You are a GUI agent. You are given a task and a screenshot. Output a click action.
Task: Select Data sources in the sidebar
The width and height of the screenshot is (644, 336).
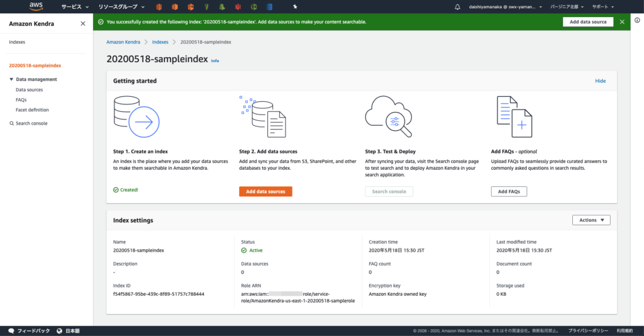tap(30, 90)
